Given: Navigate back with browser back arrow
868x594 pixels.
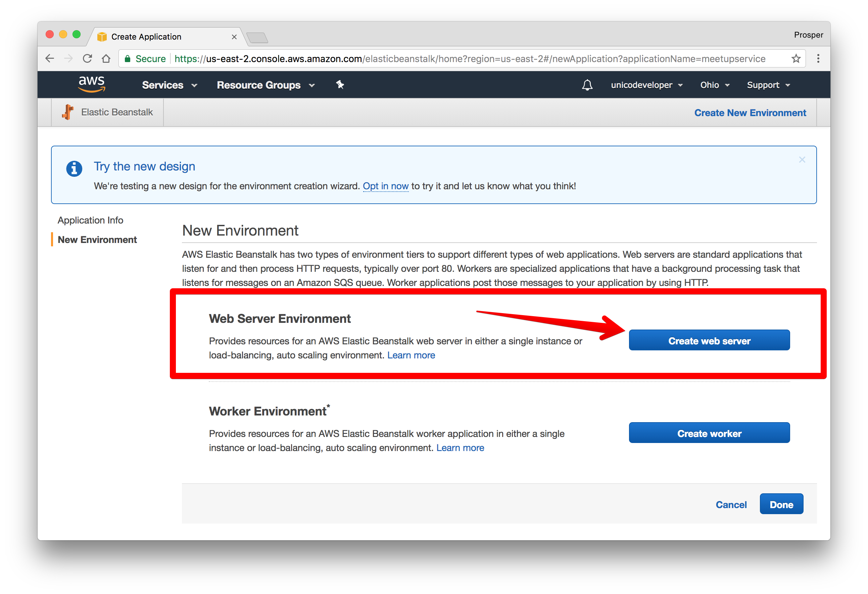Looking at the screenshot, I should coord(50,59).
